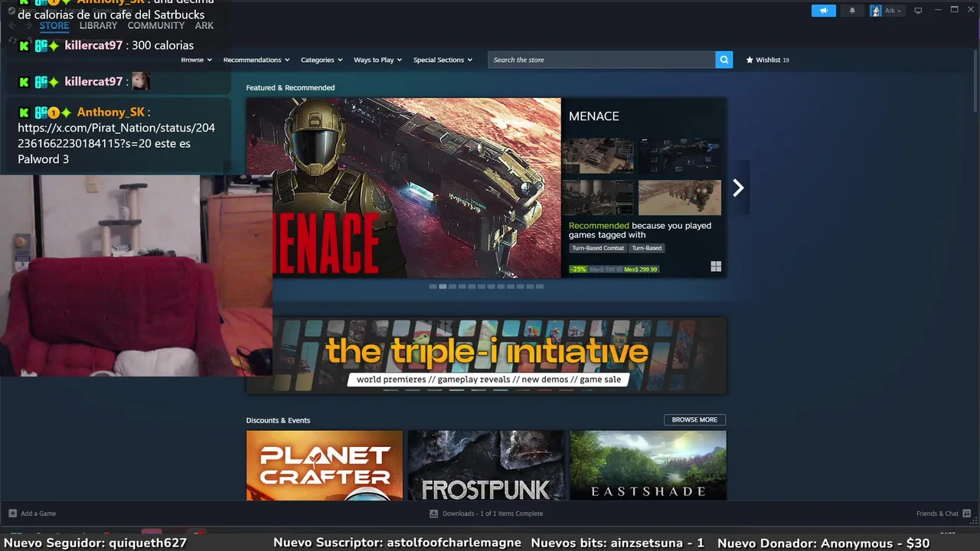Advance the featured carousel with right arrow

click(x=738, y=187)
